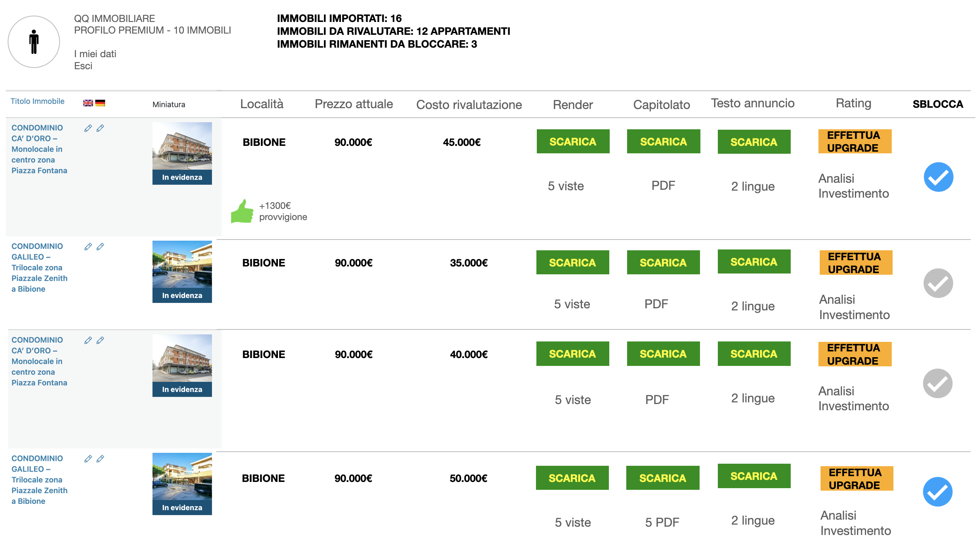Click the UK flag language icon

tap(88, 103)
